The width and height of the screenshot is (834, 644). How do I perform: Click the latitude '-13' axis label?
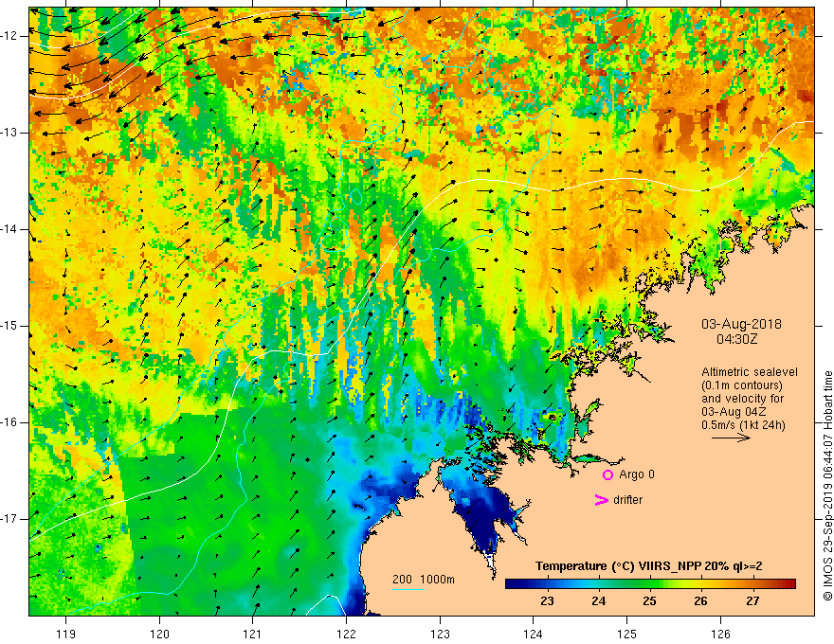[x=10, y=133]
